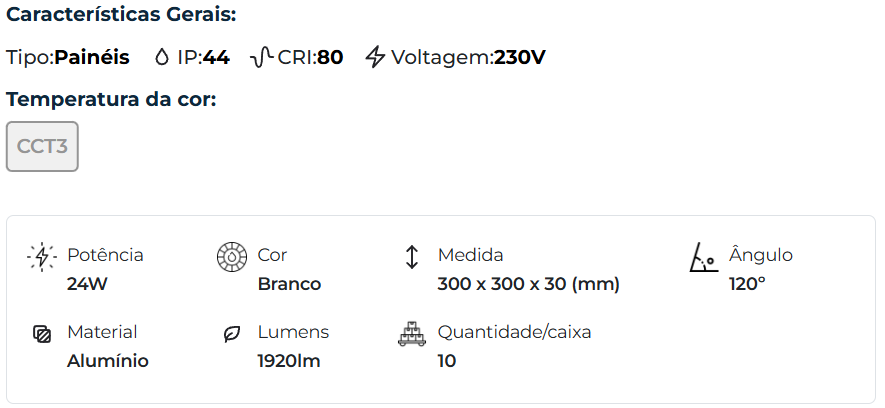The width and height of the screenshot is (885, 408).
Task: Click the Características Gerais heading
Action: pyautogui.click(x=122, y=16)
